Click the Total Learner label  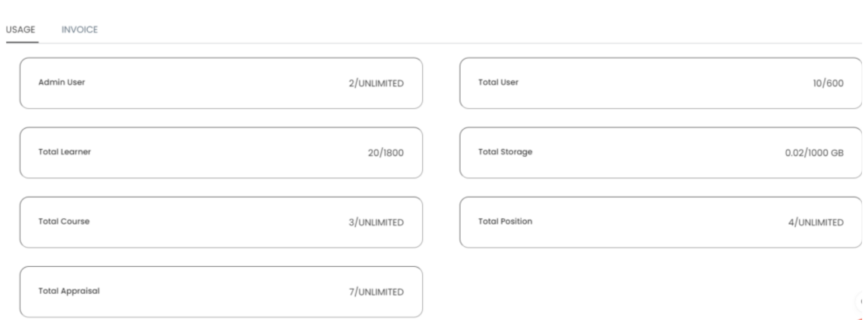(x=65, y=152)
